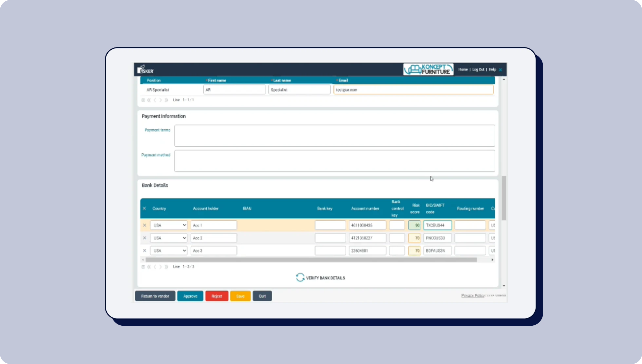Click the Email input field
Screen dimensions: 642x364
(413, 90)
